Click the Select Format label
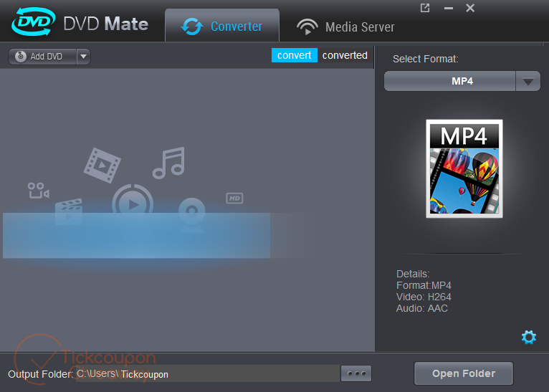Image resolution: width=549 pixels, height=392 pixels. pyautogui.click(x=426, y=59)
